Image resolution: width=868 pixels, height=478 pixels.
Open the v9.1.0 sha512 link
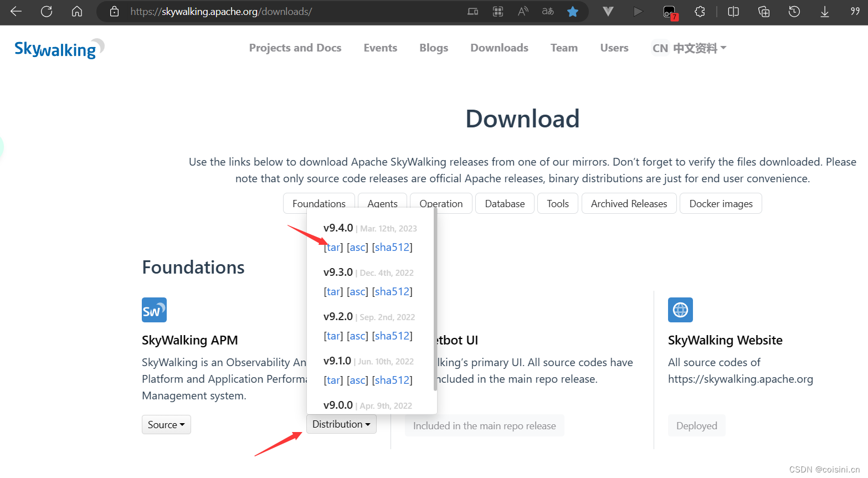[392, 380]
